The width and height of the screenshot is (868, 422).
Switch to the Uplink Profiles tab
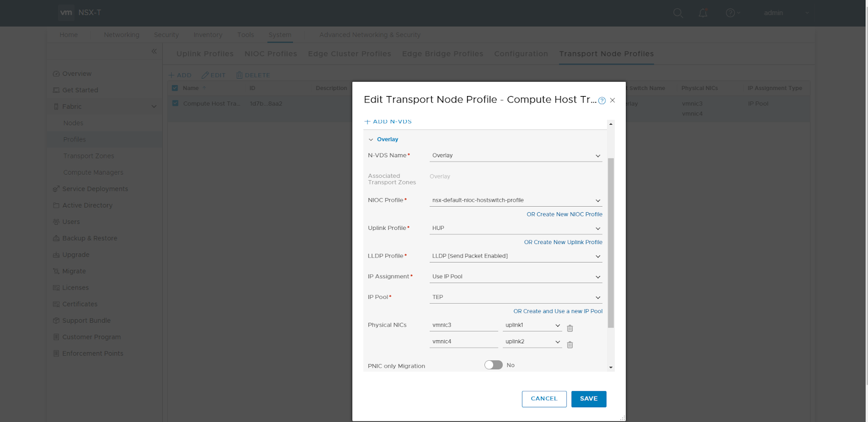(x=205, y=54)
